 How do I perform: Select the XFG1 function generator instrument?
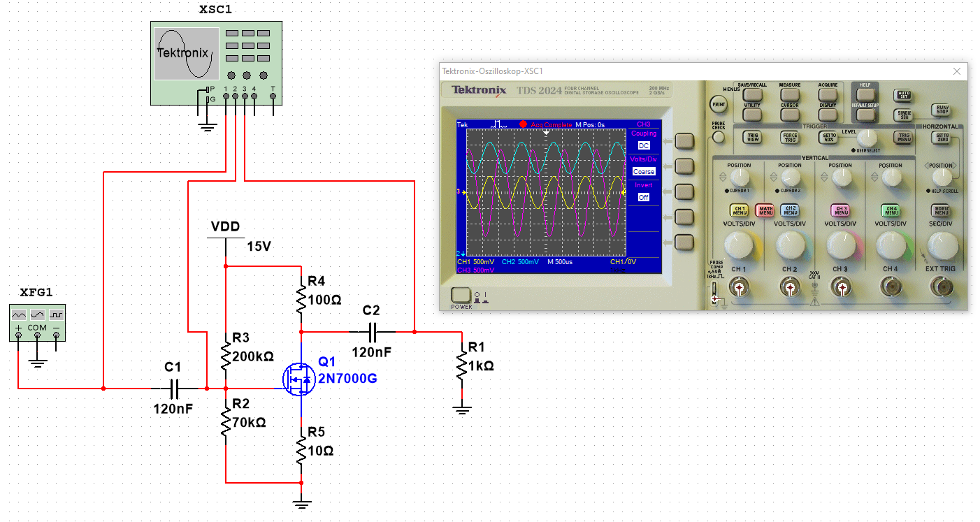click(x=38, y=323)
